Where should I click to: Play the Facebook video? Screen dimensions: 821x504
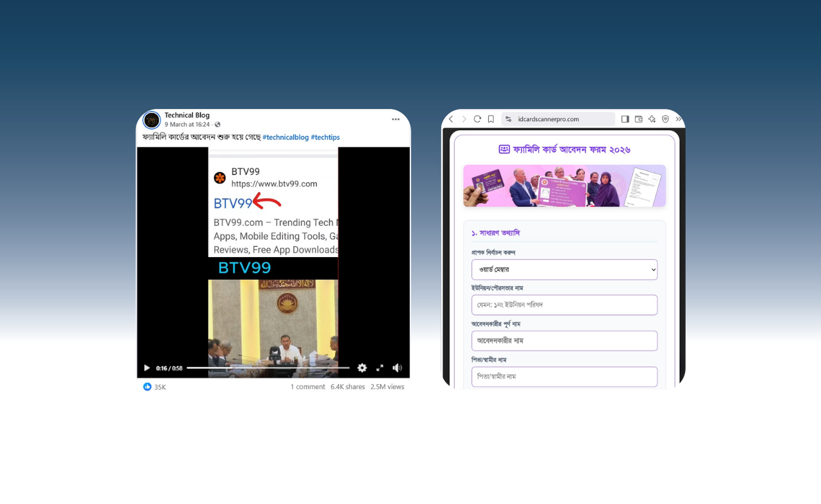(x=147, y=368)
